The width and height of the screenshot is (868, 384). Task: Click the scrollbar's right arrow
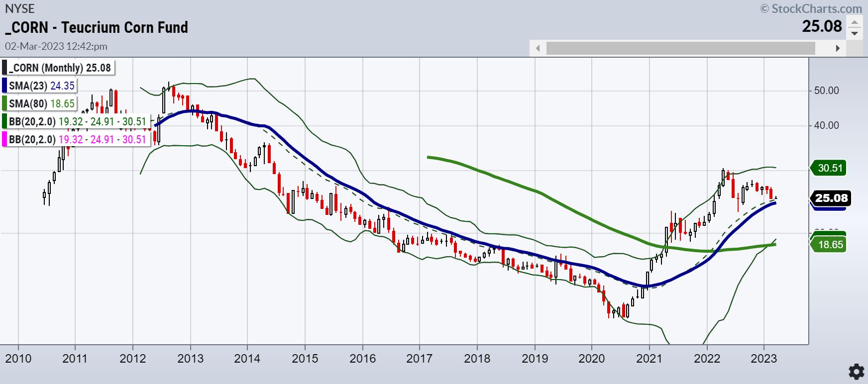pyautogui.click(x=838, y=48)
